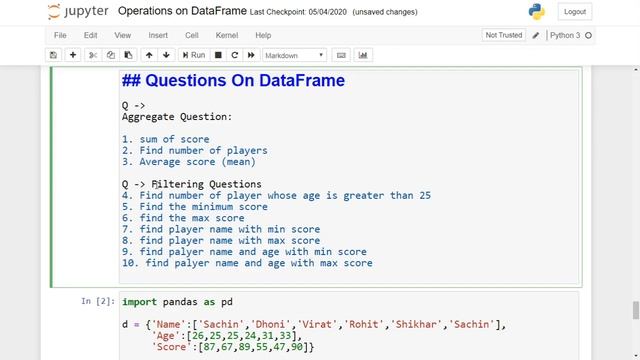
Task: Click the Python logo icon
Action: point(536,12)
